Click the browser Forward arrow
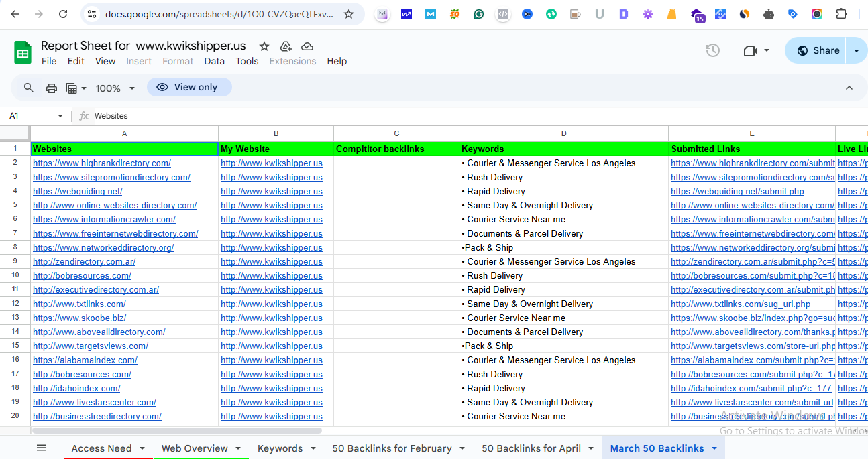The width and height of the screenshot is (868, 459). pos(39,14)
